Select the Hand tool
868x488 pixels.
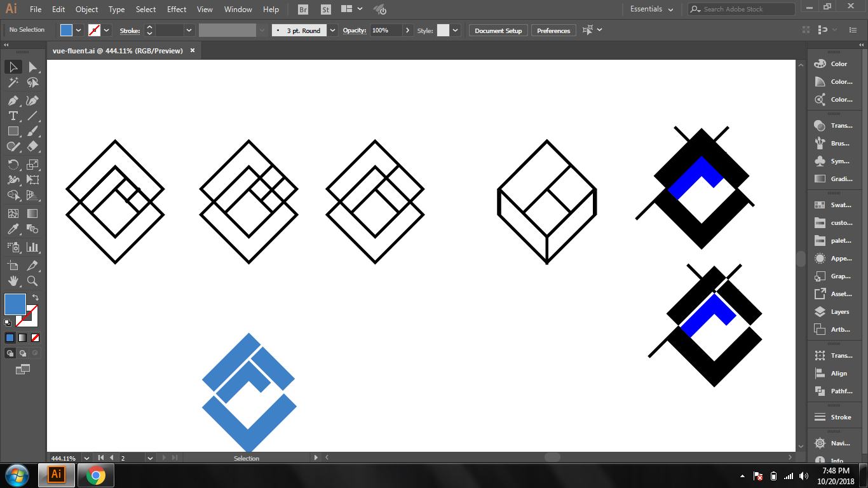13,281
